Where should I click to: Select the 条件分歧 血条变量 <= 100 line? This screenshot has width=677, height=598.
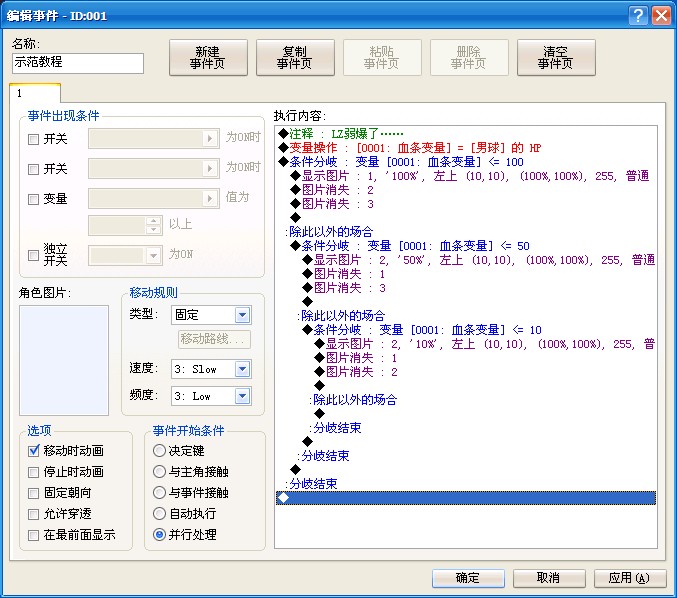pos(465,161)
